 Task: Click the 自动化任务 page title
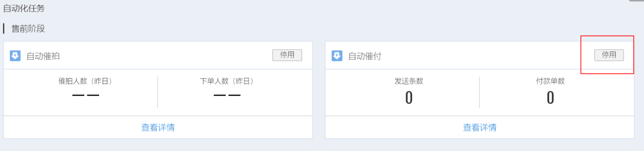[24, 8]
